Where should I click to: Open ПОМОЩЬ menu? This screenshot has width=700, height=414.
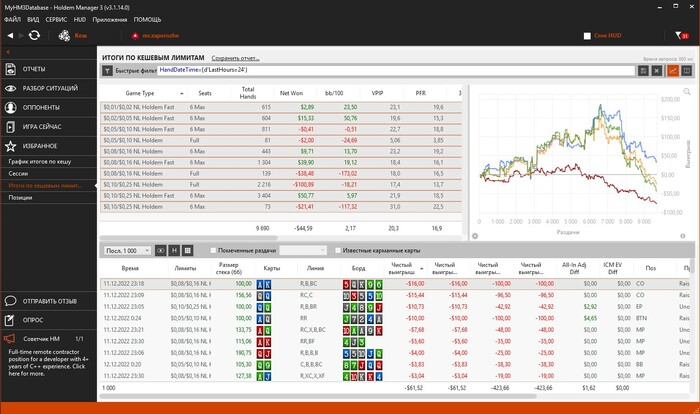147,20
